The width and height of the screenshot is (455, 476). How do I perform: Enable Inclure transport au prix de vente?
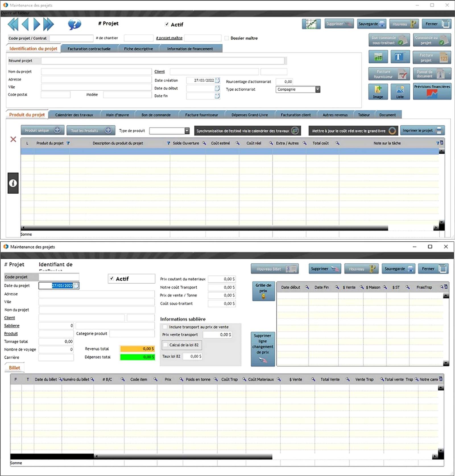165,327
